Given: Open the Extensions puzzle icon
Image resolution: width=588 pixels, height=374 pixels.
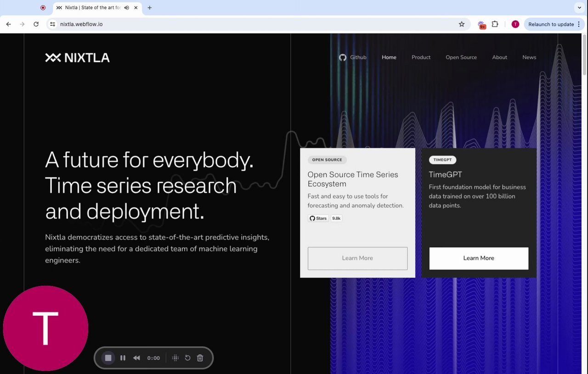Looking at the screenshot, I should pos(495,24).
